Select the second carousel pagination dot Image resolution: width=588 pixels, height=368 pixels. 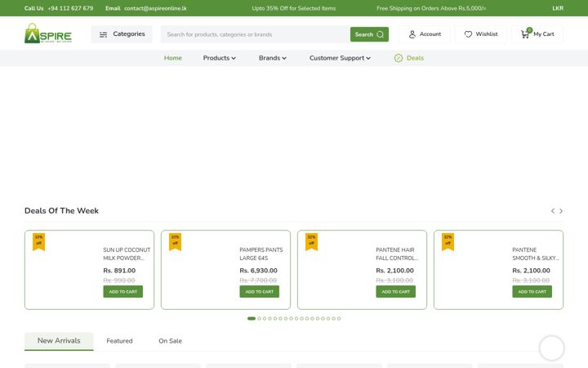click(259, 318)
